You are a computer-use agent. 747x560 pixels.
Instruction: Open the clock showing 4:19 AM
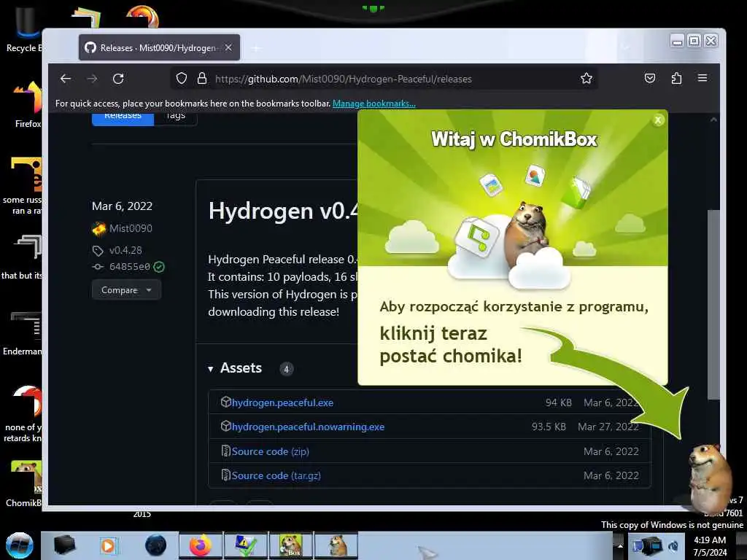tap(710, 546)
